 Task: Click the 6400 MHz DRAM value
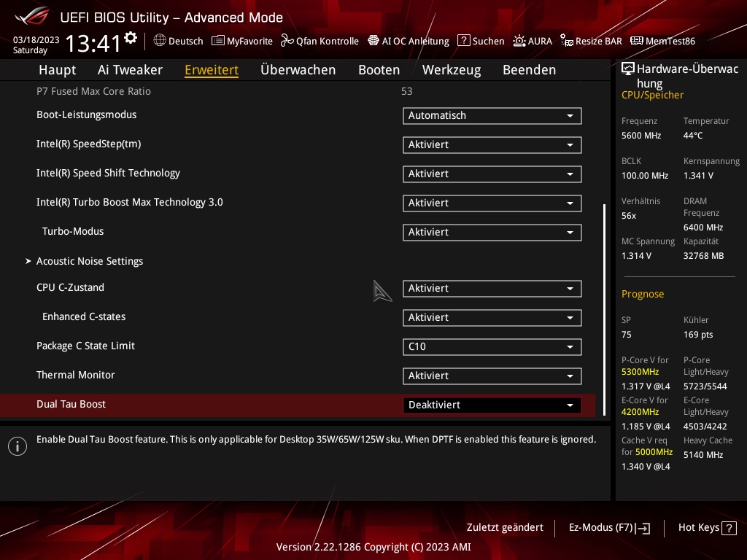click(703, 227)
